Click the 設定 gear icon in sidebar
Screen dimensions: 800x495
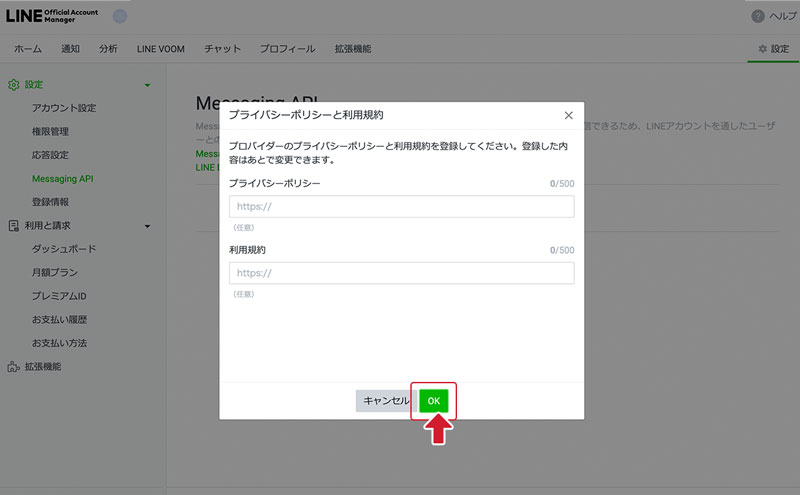pyautogui.click(x=14, y=85)
